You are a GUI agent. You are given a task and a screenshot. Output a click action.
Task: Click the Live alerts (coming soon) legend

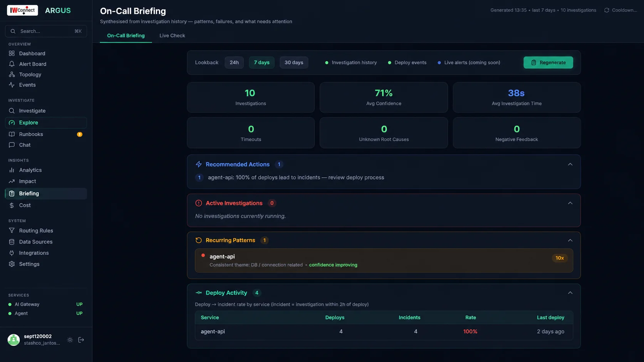(x=469, y=63)
